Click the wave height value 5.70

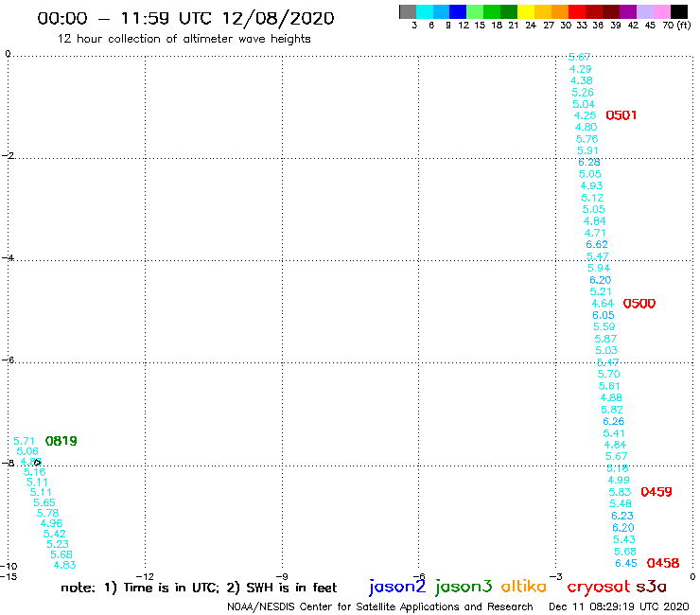pos(609,374)
